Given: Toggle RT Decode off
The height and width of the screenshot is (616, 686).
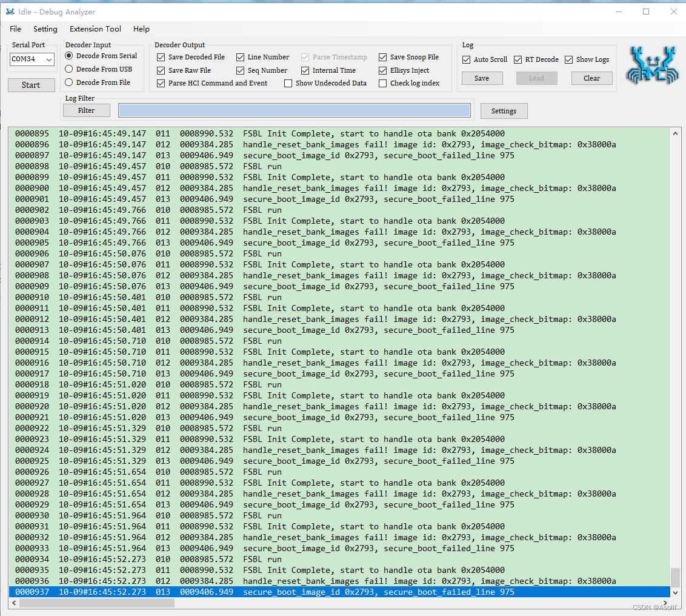Looking at the screenshot, I should click(x=518, y=59).
